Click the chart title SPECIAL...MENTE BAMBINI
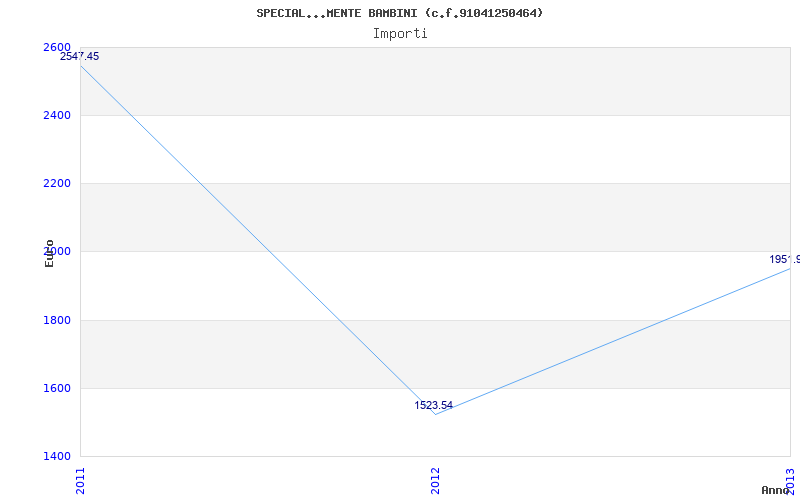The width and height of the screenshot is (800, 500). coord(399,13)
